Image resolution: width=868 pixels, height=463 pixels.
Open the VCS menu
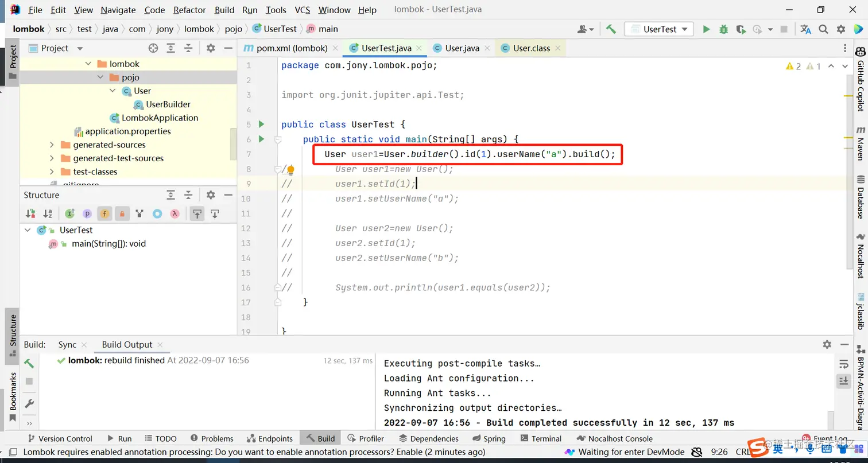(303, 10)
